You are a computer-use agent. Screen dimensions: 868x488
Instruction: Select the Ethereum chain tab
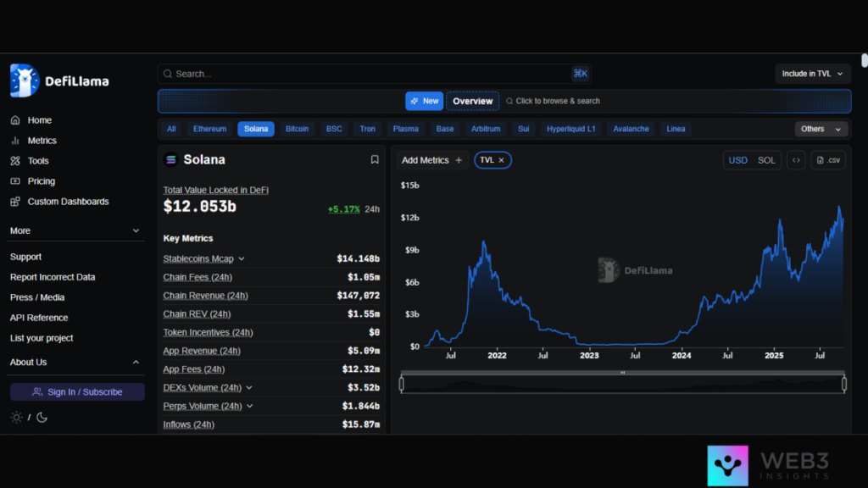tap(209, 129)
